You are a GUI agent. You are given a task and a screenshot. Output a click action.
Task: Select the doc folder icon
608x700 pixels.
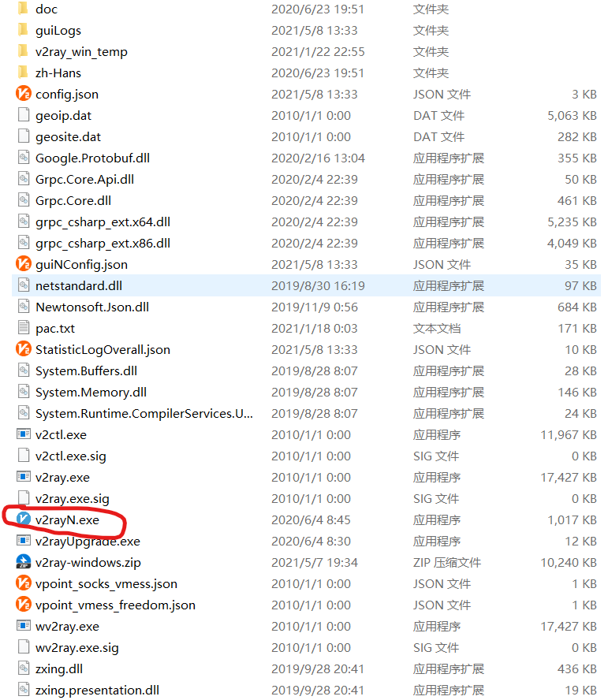coord(23,9)
